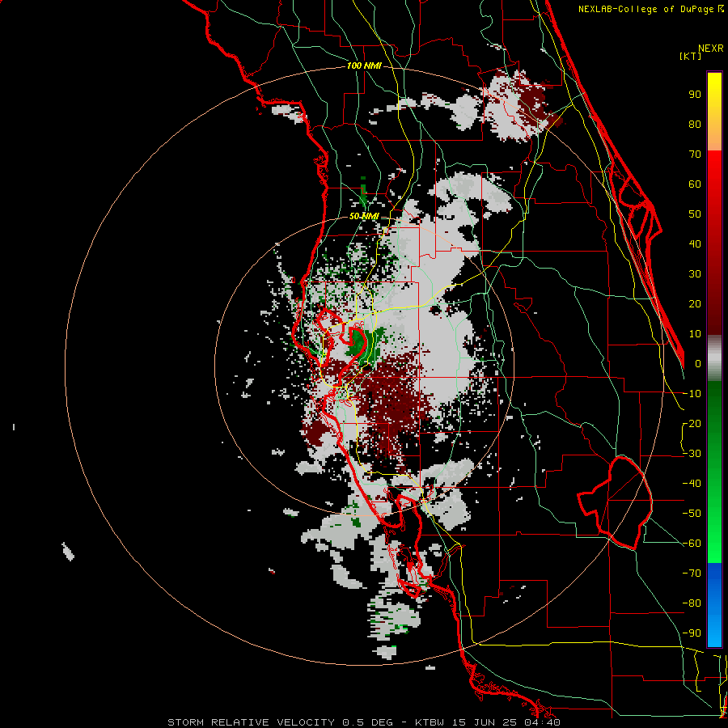Select the 0 value on the velocity scale

click(698, 363)
